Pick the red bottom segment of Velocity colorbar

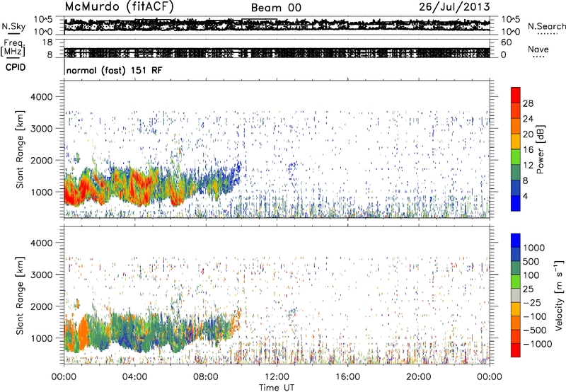tap(516, 350)
